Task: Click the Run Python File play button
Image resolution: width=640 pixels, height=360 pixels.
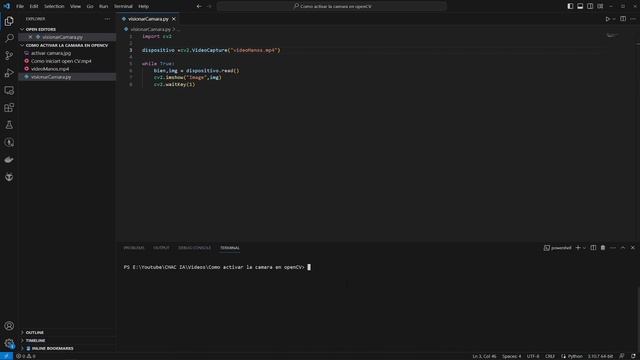Action: pyautogui.click(x=607, y=19)
